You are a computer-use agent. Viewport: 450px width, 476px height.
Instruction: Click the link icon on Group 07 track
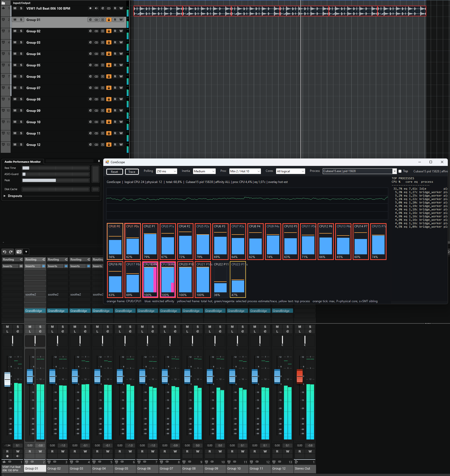coord(96,88)
